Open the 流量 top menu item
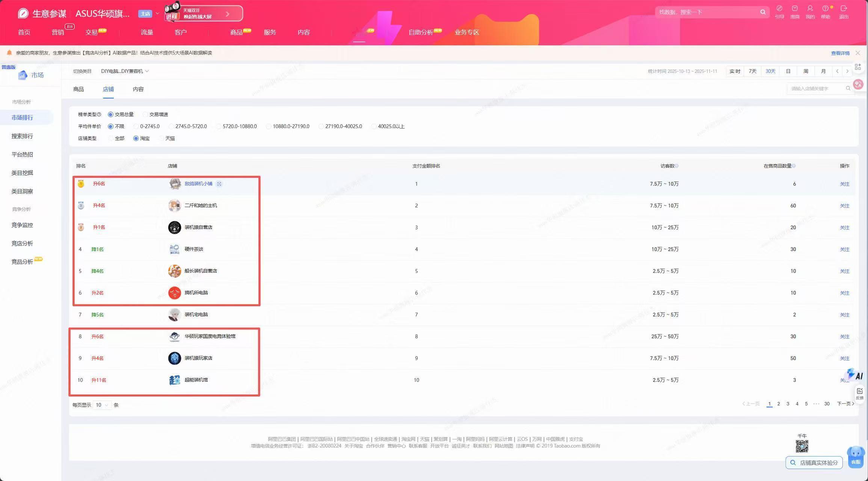868x481 pixels. 147,32
